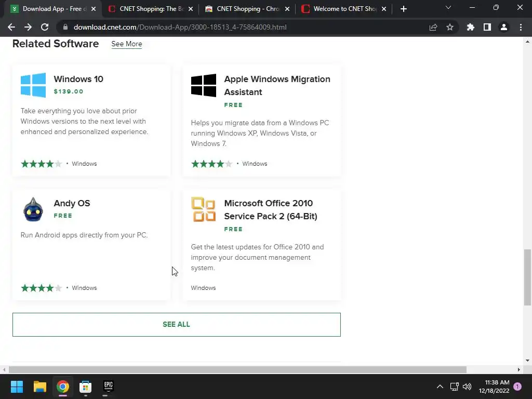Image resolution: width=532 pixels, height=399 pixels.
Task: Click the scroll up arrow
Action: click(x=527, y=42)
